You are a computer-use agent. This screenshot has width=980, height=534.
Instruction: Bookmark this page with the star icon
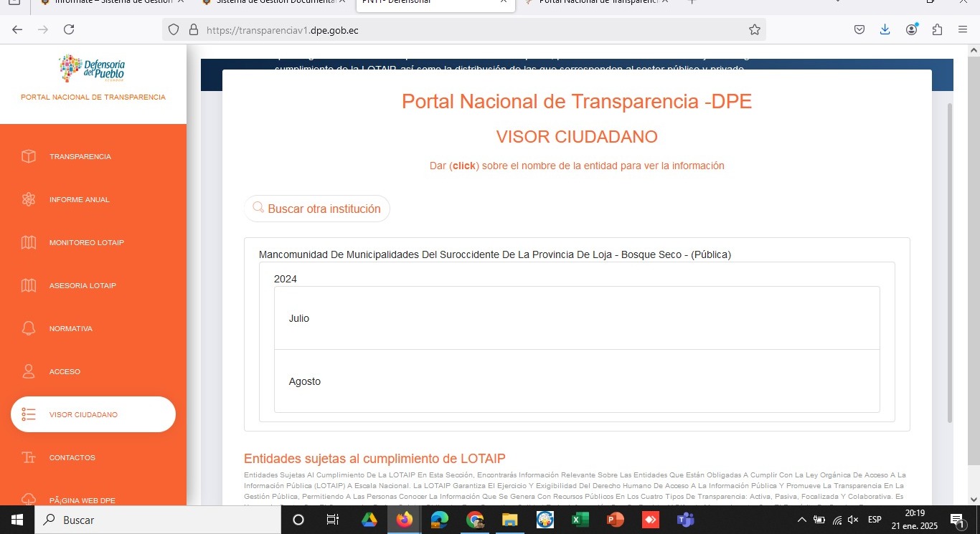click(754, 29)
